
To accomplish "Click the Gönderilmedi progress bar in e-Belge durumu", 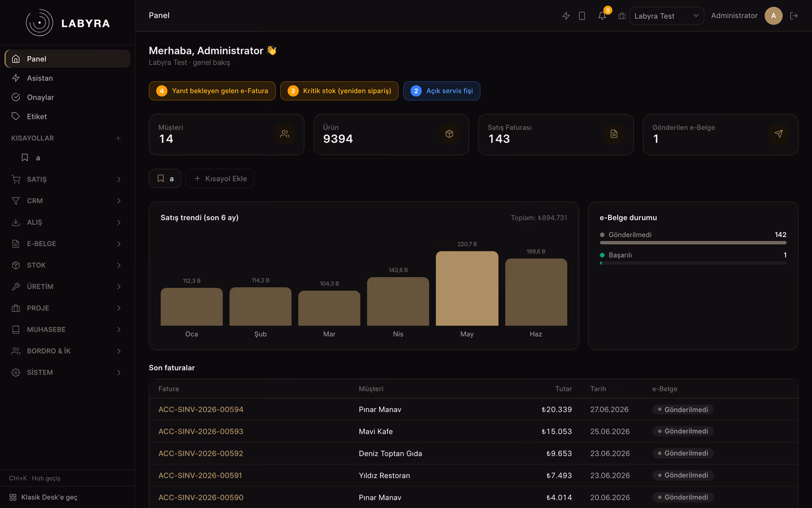I will click(693, 243).
